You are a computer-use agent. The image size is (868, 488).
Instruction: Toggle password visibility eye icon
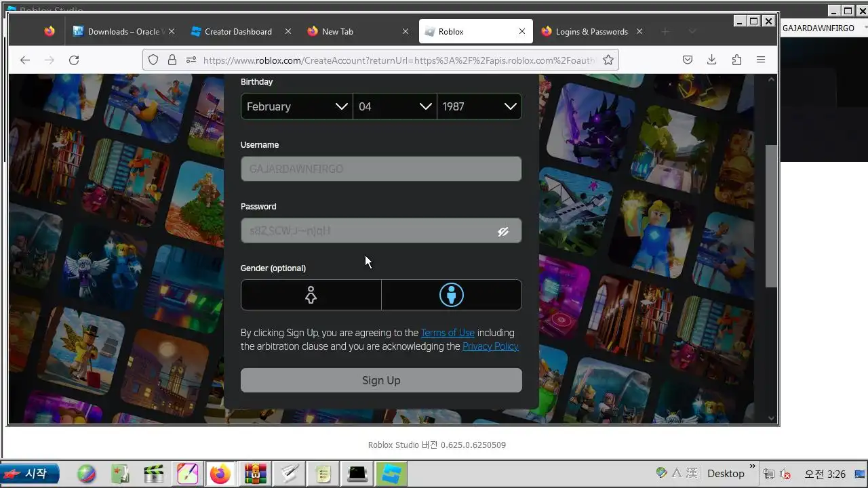coord(503,231)
